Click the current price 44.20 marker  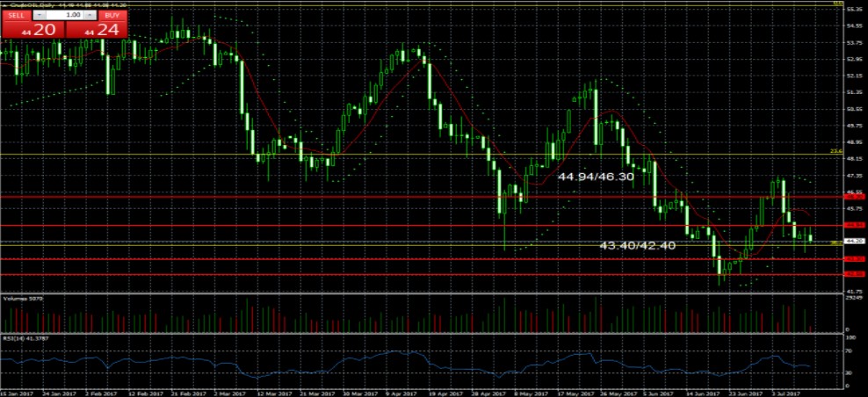coord(855,240)
